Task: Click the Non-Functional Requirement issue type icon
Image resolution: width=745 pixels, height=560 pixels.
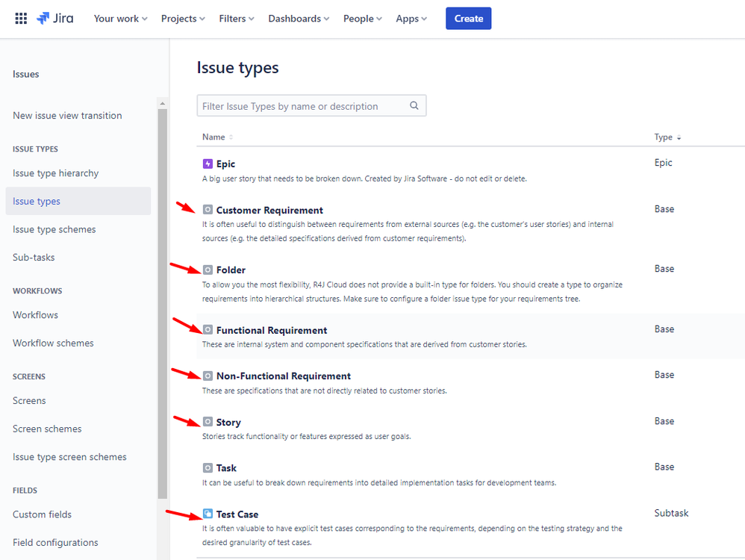Action: tap(208, 376)
